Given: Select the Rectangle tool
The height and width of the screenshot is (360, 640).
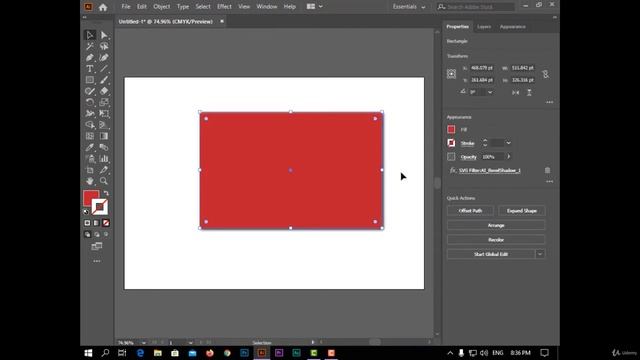Looking at the screenshot, I should [x=90, y=80].
